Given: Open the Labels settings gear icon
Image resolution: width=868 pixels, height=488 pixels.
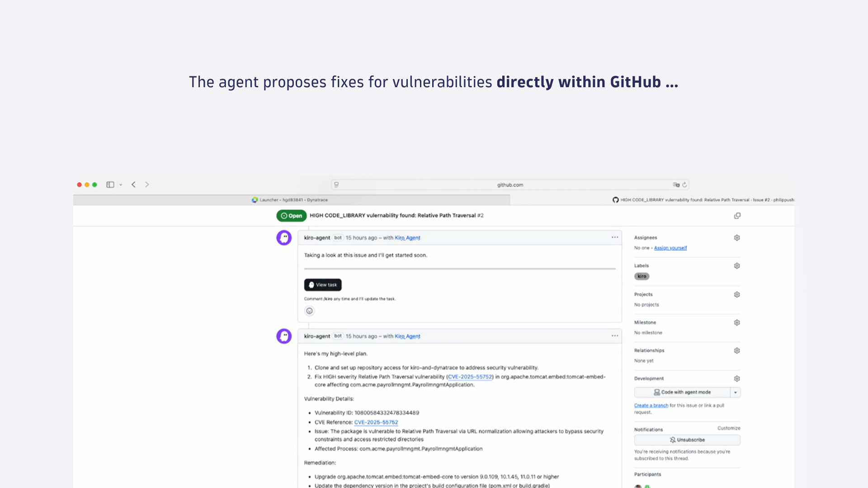Looking at the screenshot, I should (737, 266).
